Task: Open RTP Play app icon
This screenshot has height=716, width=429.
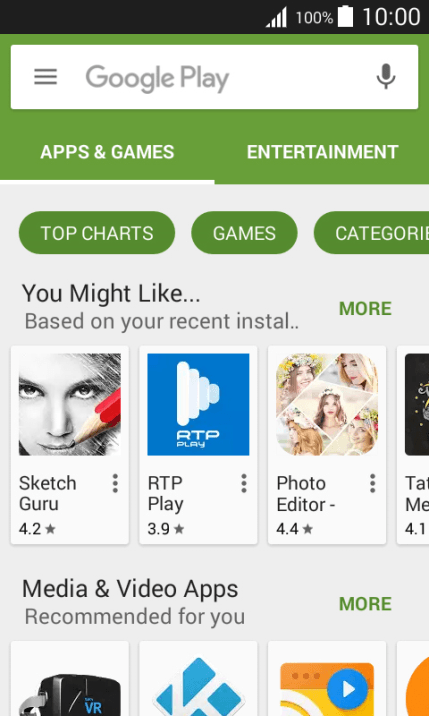Action: pos(198,404)
